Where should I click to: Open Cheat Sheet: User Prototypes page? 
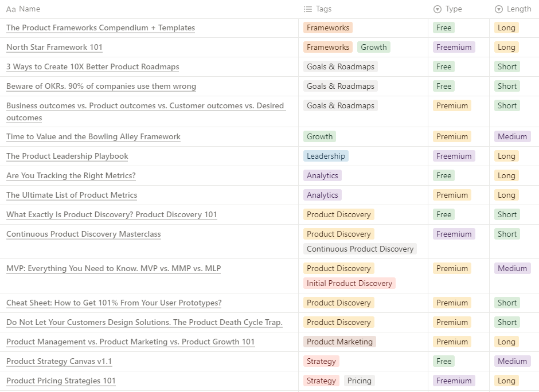114,303
